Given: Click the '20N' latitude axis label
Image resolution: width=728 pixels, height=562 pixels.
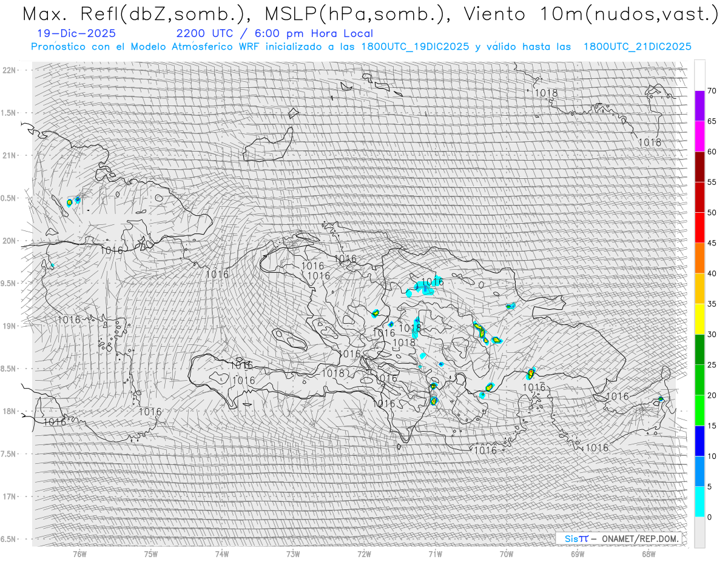Looking at the screenshot, I should pos(8,241).
